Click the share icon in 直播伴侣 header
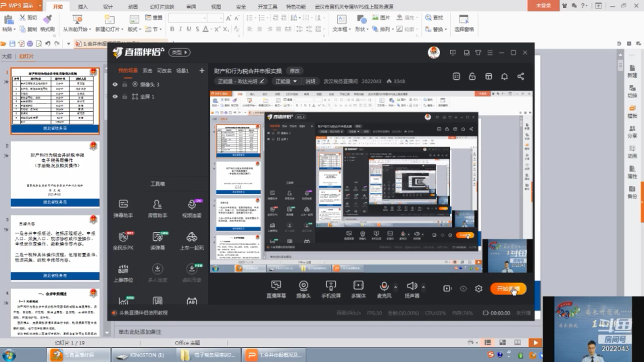Image resolution: width=644 pixels, height=362 pixels. click(x=520, y=76)
